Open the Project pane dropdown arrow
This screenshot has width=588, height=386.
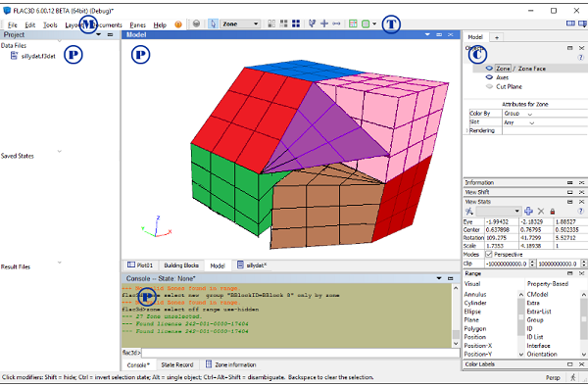[x=99, y=35]
